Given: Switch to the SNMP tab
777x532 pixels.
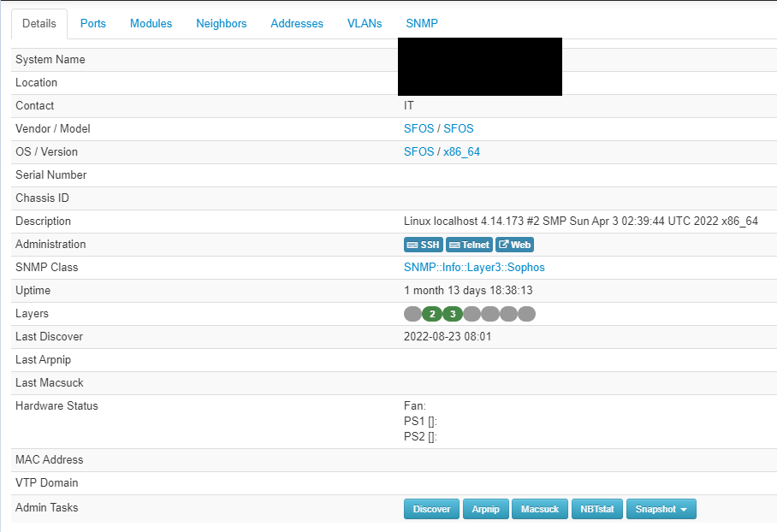Looking at the screenshot, I should (x=421, y=23).
